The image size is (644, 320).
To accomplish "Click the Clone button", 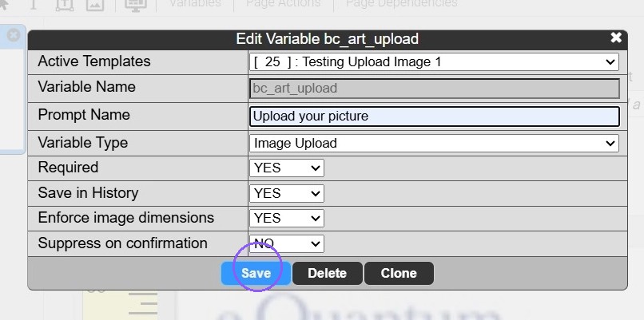I will coord(399,273).
